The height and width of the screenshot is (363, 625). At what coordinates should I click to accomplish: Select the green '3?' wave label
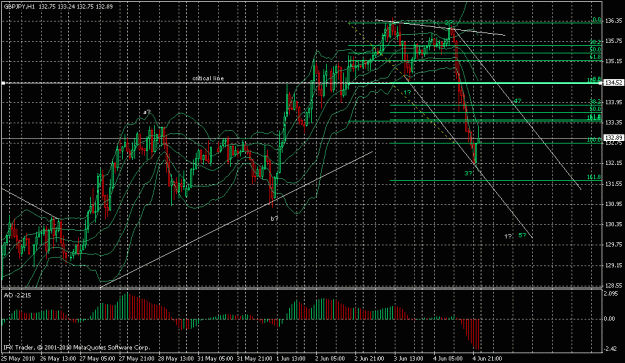click(x=468, y=173)
